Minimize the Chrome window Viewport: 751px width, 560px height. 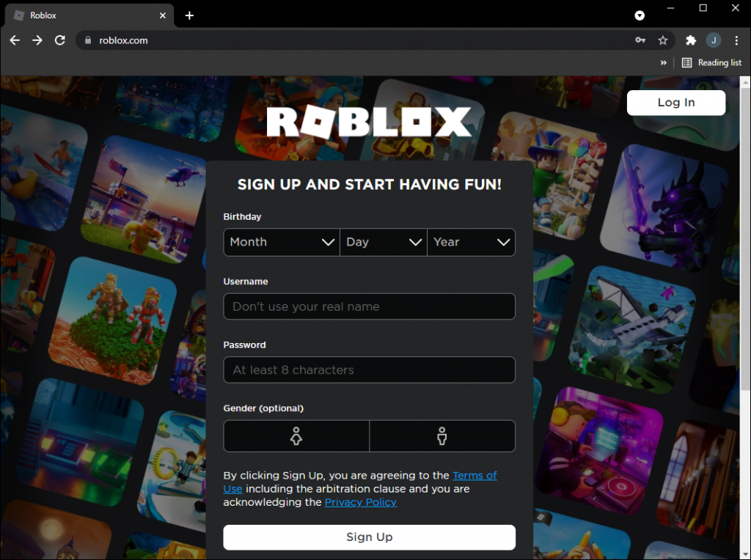670,8
